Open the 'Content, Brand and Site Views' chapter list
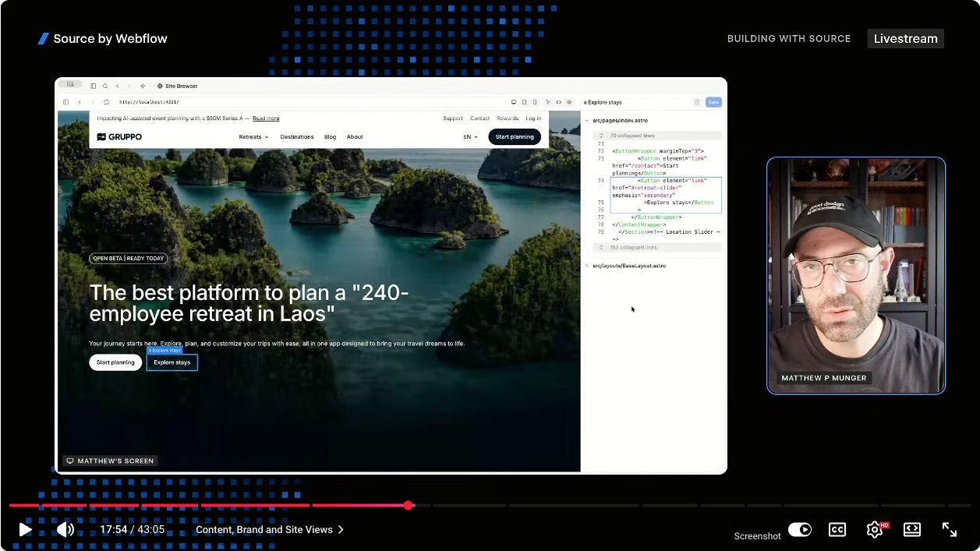The height and width of the screenshot is (551, 980). (x=269, y=530)
